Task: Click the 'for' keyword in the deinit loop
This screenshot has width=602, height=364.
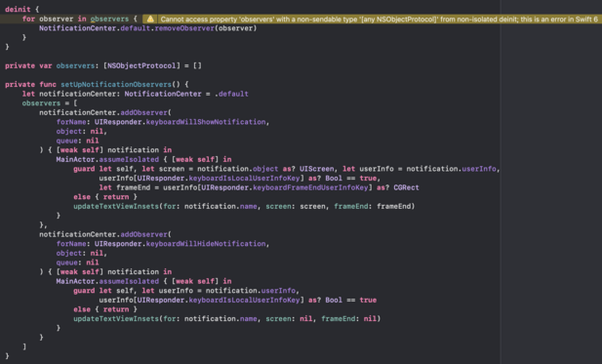Action: click(x=28, y=19)
